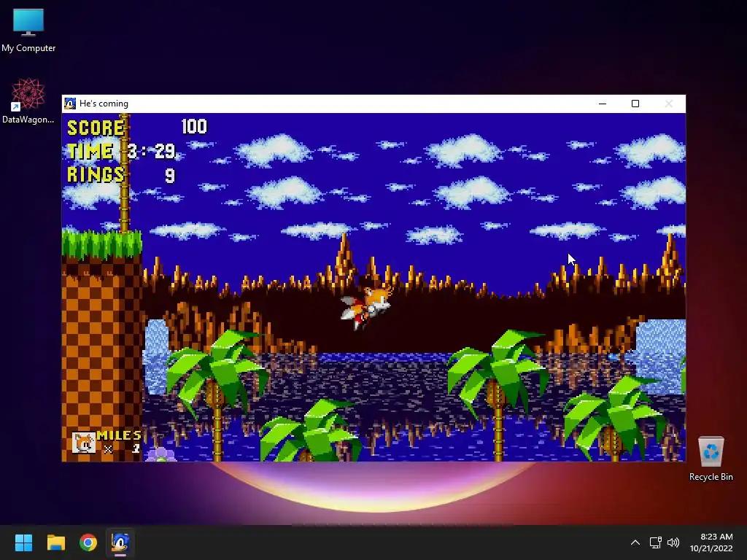Click the TIME label in the HUD

click(x=90, y=151)
